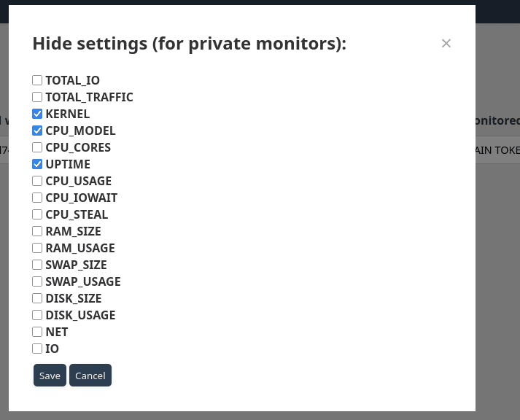The width and height of the screenshot is (520, 420).
Task: Tick the IO checkbox
Action: [x=37, y=349]
